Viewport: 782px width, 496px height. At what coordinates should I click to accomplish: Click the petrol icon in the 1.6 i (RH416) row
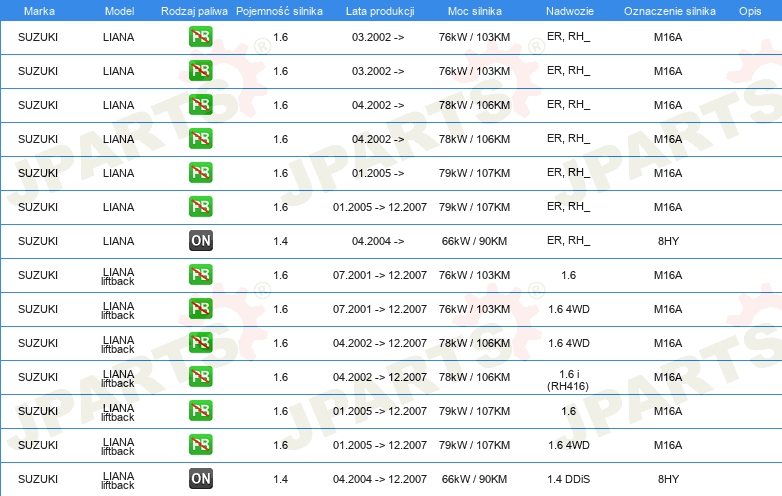point(201,376)
